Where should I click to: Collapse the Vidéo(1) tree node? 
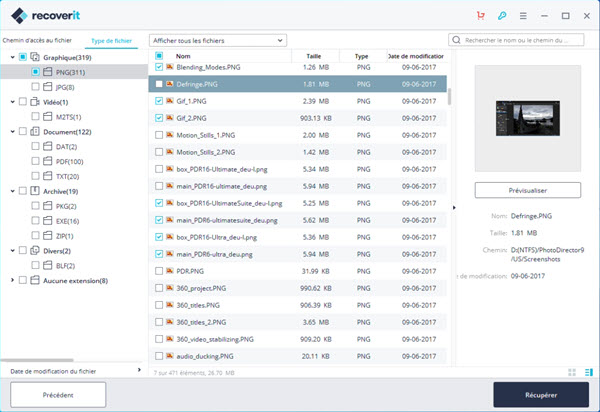point(12,102)
